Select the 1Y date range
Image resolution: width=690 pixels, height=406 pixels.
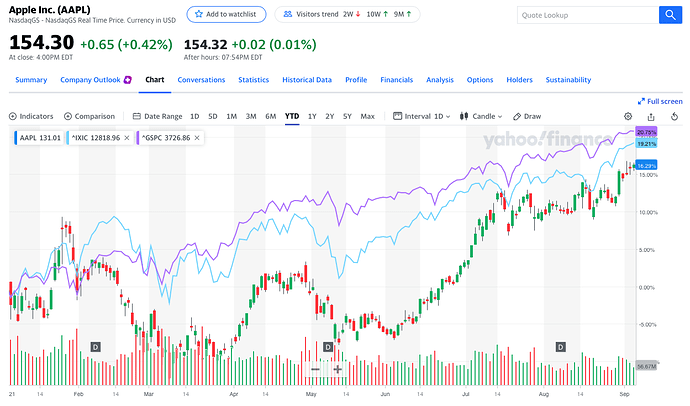point(312,116)
